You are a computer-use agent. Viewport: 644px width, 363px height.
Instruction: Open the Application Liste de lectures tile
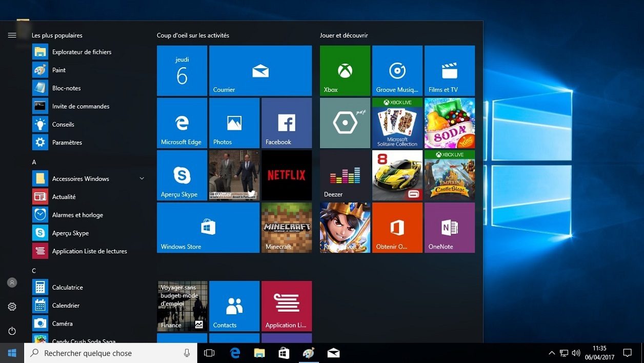click(x=287, y=306)
